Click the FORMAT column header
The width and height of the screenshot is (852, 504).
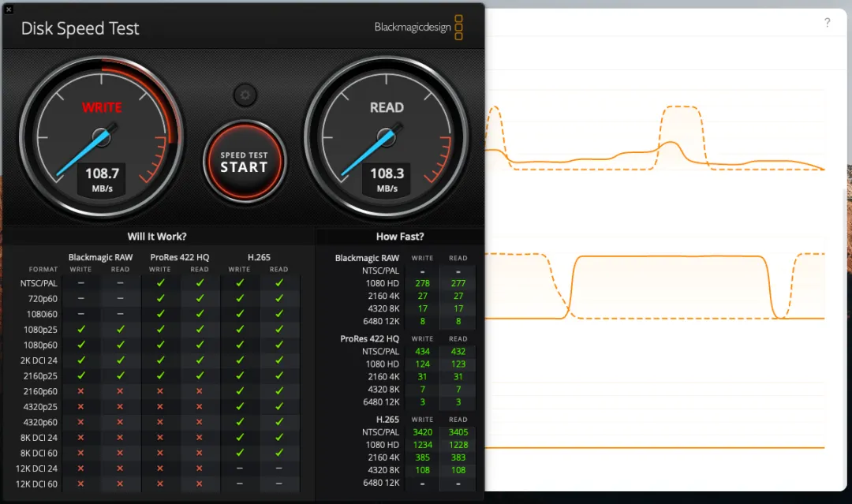point(43,270)
